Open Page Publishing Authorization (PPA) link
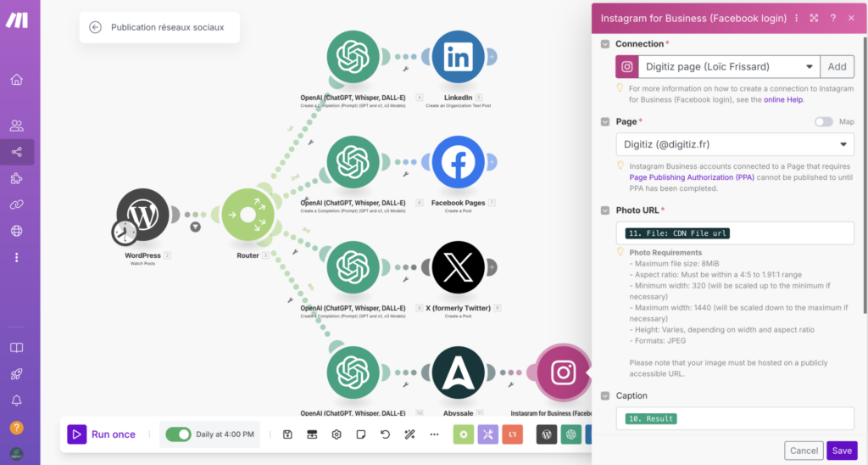This screenshot has height=465, width=868. (x=692, y=177)
